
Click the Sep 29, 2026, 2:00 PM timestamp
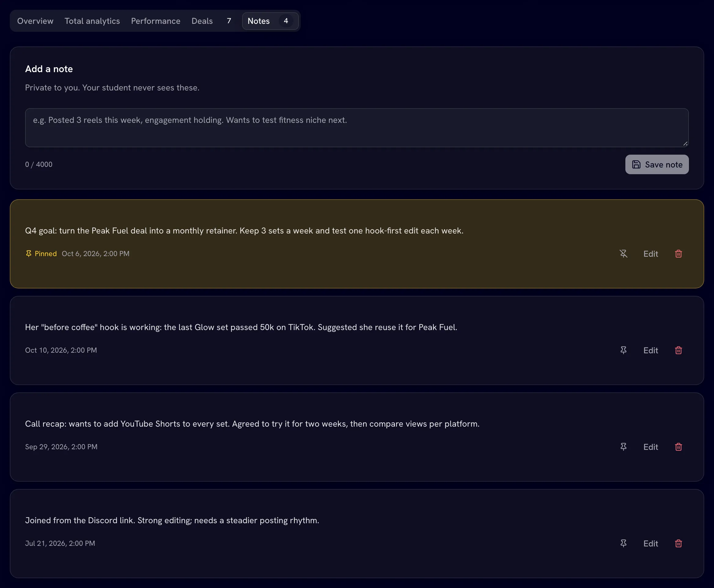[61, 447]
